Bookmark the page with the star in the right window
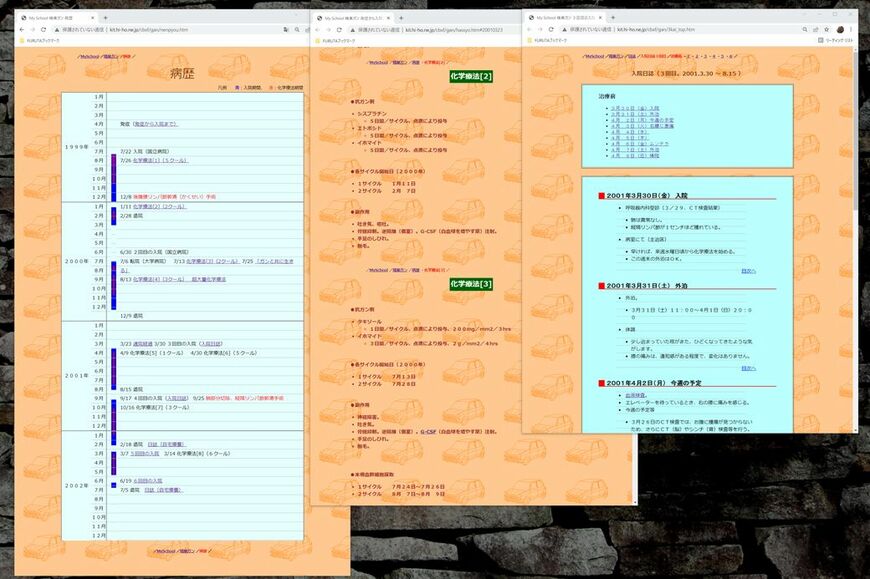 pos(826,29)
